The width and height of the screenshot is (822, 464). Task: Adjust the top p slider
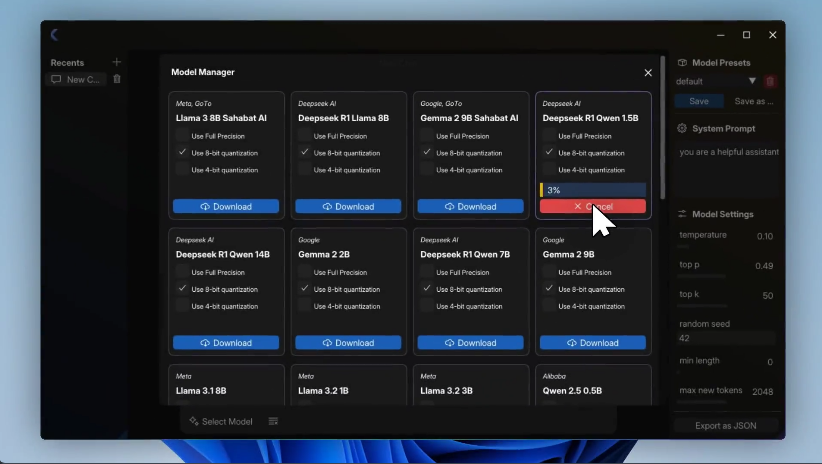[702, 276]
